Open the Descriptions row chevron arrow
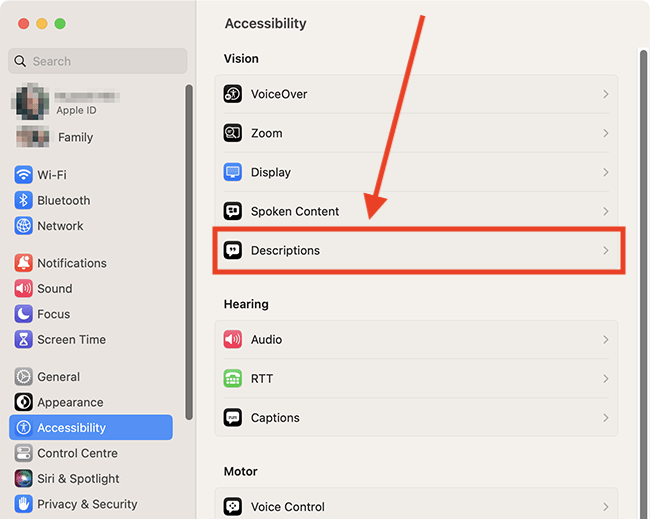The width and height of the screenshot is (650, 519). pyautogui.click(x=606, y=250)
